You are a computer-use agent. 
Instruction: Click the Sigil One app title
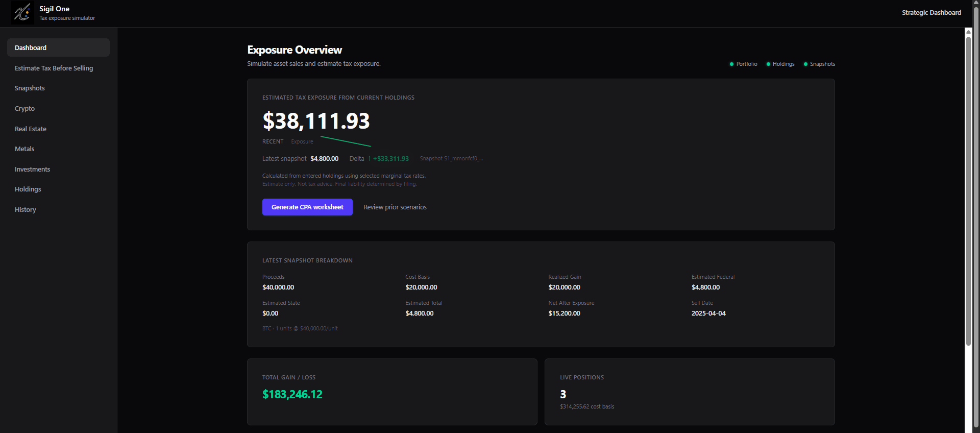tap(54, 9)
